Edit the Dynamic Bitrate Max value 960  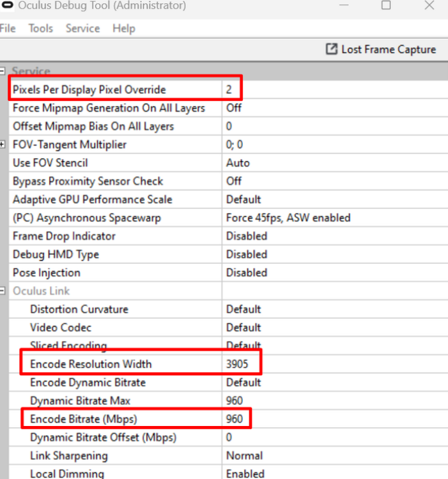coord(235,401)
